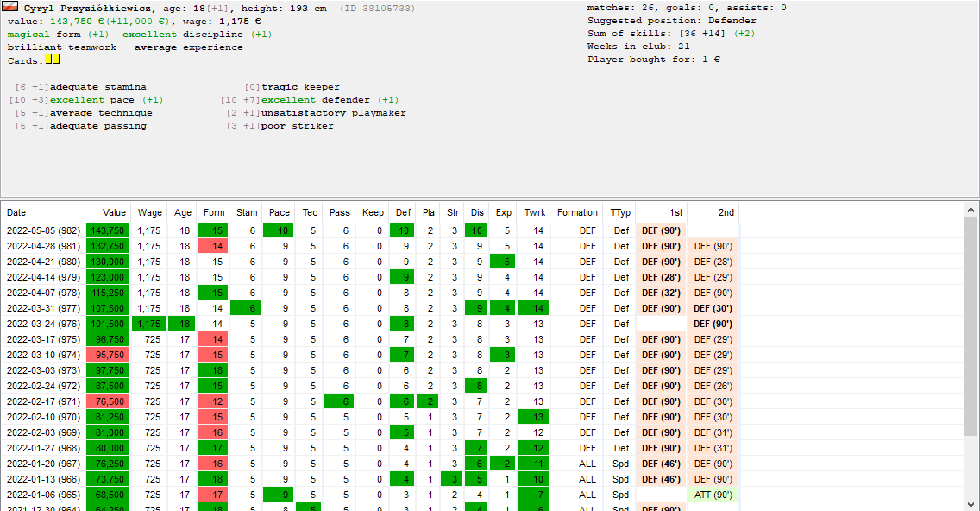The image size is (980, 511).
Task: Click the green ATT (90') cell
Action: [713, 495]
